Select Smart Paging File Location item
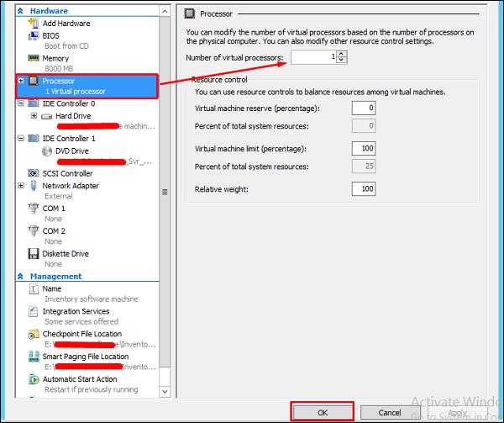504x423 pixels. (x=86, y=357)
